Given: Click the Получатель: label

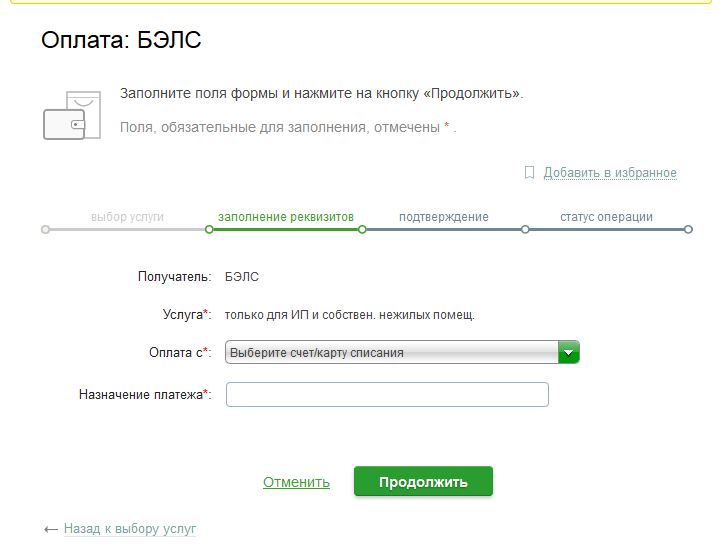Looking at the screenshot, I should (175, 277).
